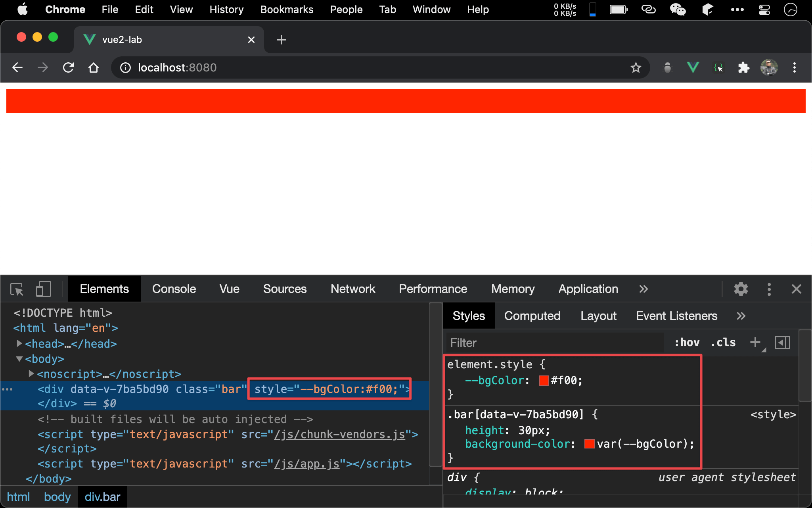Activate the inspect element picker
The image size is (812, 508).
pyautogui.click(x=17, y=289)
